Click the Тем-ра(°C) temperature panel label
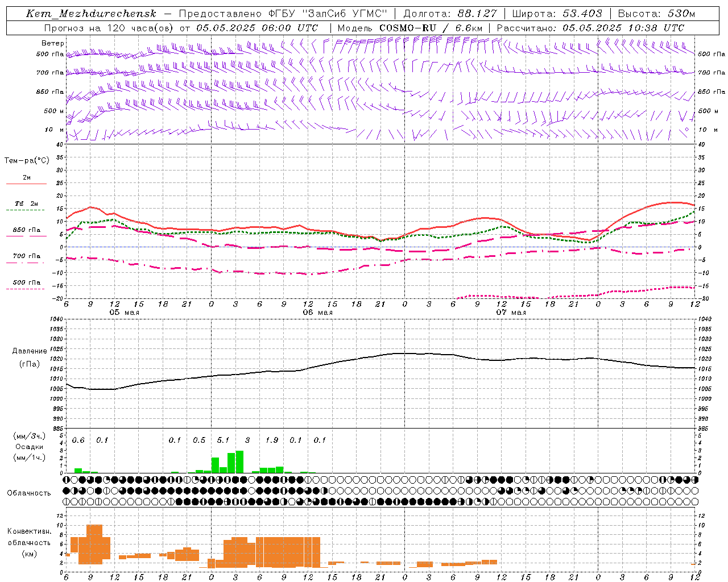Image resolution: width=728 pixels, height=582 pixels. (x=27, y=161)
